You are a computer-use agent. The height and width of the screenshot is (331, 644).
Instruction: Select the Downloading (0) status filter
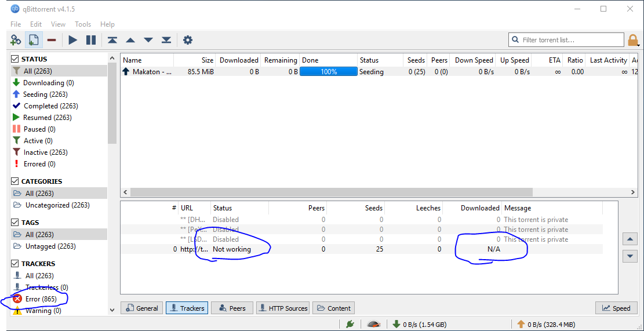click(x=49, y=82)
